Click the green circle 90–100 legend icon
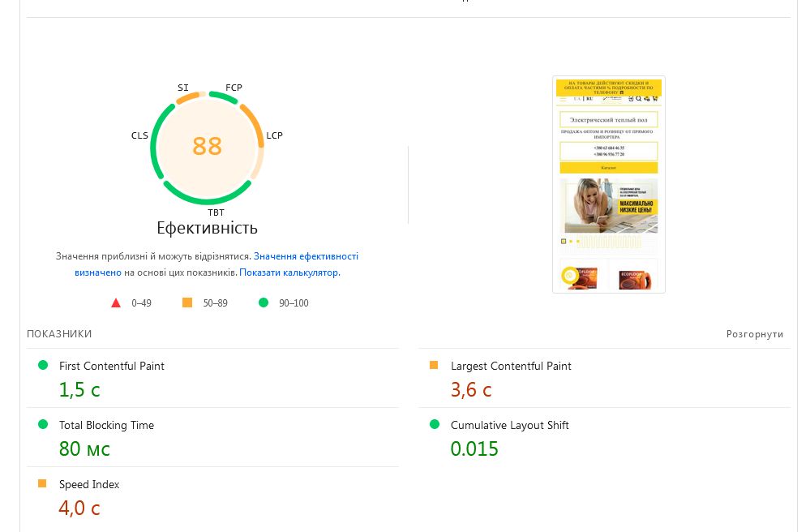The width and height of the screenshot is (810, 532). [263, 303]
